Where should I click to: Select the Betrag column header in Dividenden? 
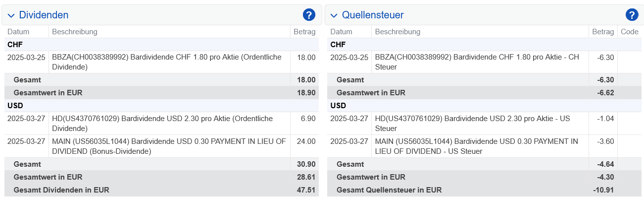point(304,32)
